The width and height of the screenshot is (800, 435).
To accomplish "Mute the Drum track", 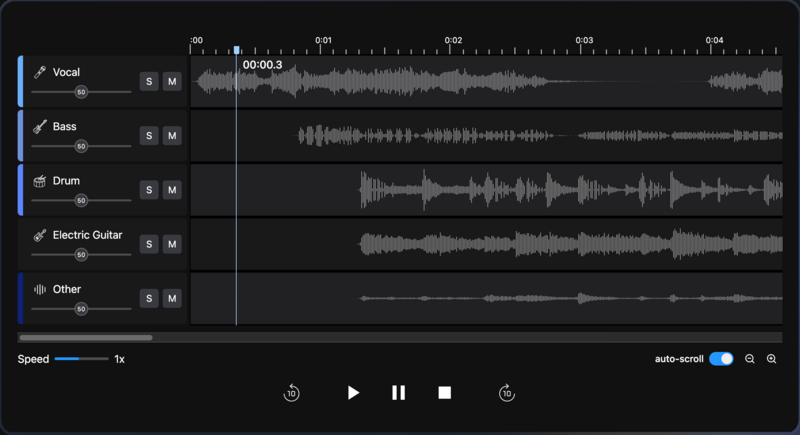I will click(x=172, y=190).
